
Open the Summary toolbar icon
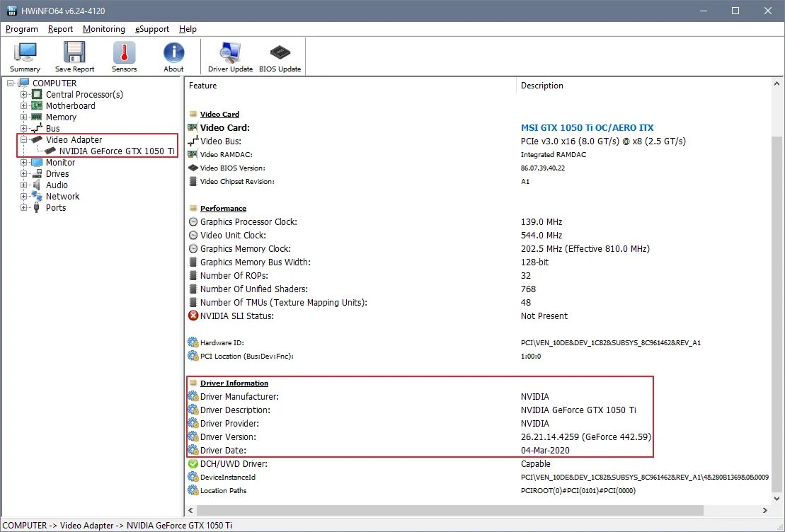[25, 57]
